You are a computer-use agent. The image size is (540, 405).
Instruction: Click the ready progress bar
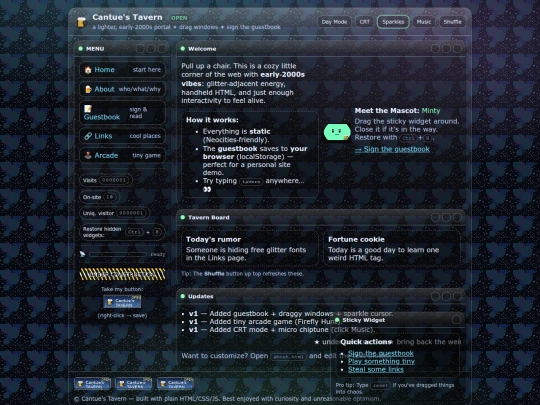pos(118,255)
